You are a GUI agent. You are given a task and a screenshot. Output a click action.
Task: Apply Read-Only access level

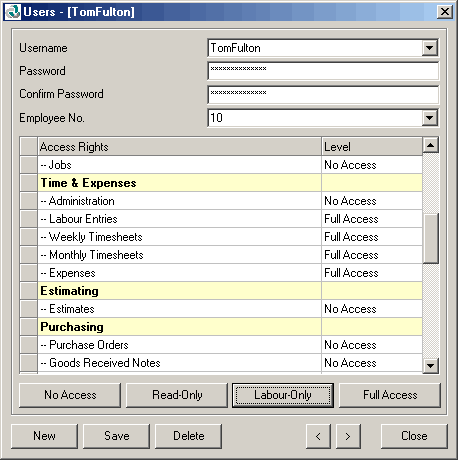pyautogui.click(x=177, y=395)
